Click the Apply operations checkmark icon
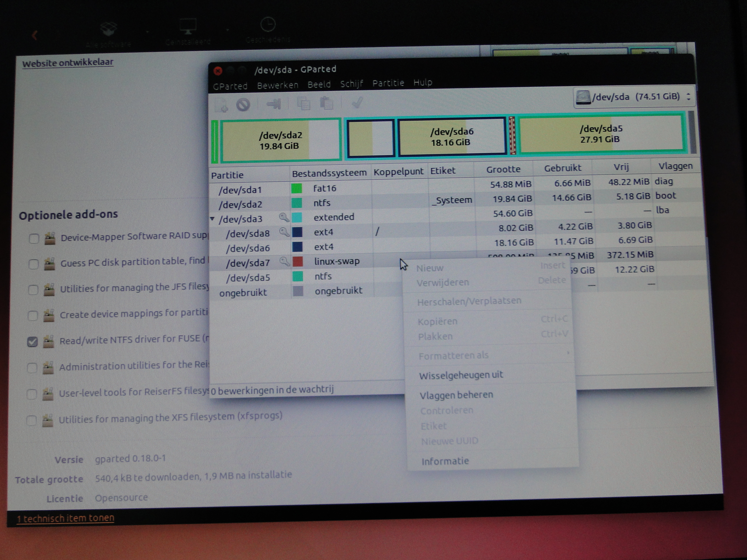Viewport: 747px width, 560px height. 357,103
